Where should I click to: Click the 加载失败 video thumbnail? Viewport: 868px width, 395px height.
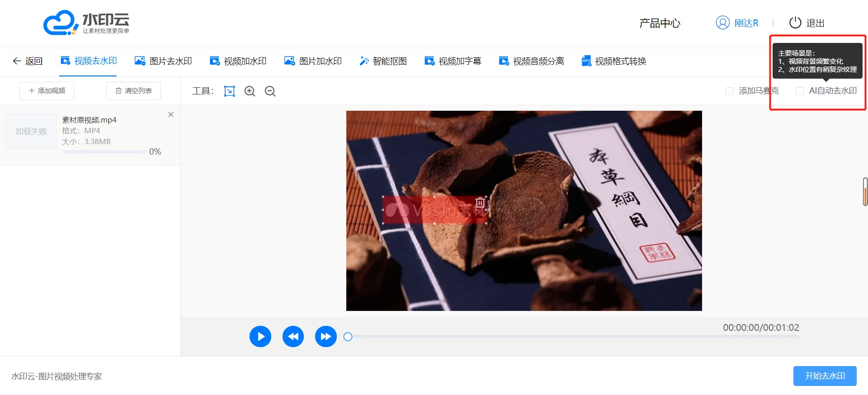coord(31,131)
